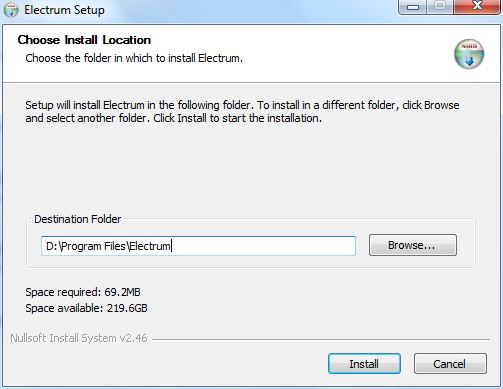
Task: Click the disabled maximize window button
Action: click(440, 7)
